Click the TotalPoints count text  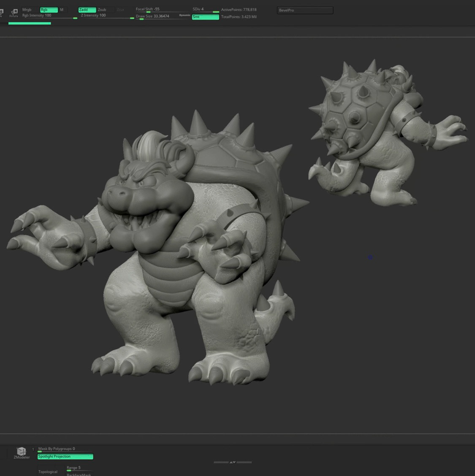click(x=239, y=17)
